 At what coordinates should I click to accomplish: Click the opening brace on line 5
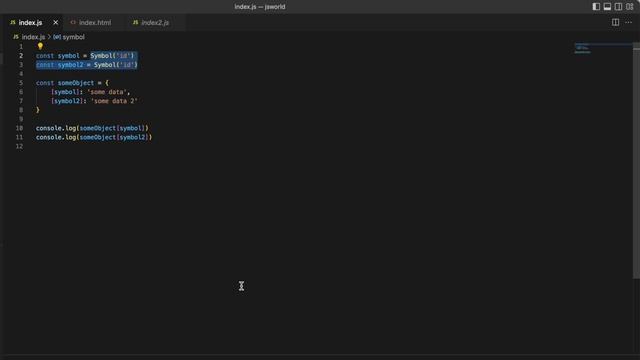(x=107, y=83)
